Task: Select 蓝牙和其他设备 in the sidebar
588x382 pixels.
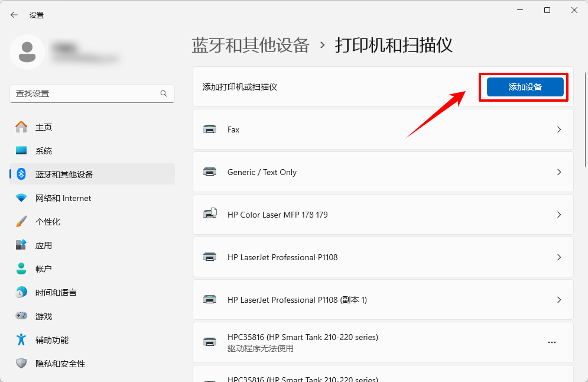Action: point(92,174)
